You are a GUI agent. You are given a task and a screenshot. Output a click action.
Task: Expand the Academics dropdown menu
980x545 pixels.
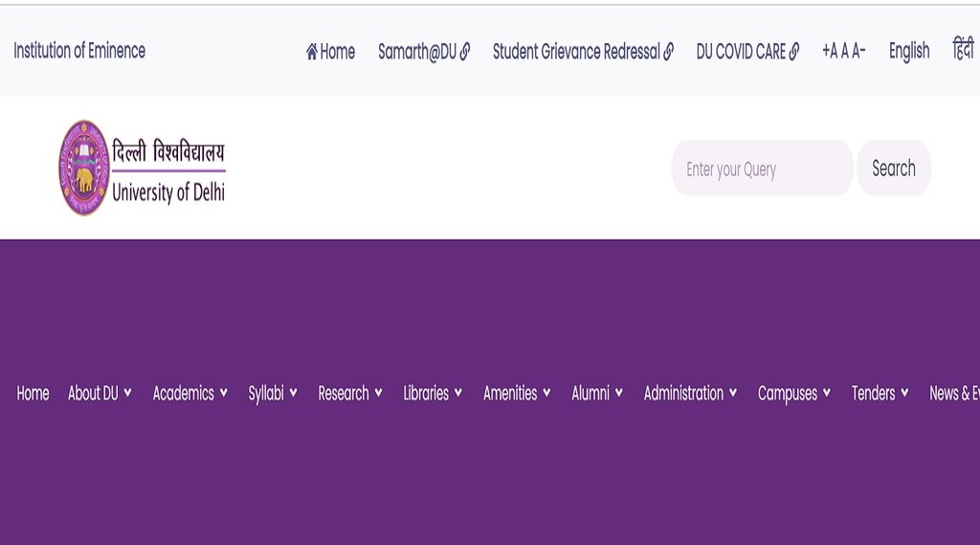click(x=189, y=393)
